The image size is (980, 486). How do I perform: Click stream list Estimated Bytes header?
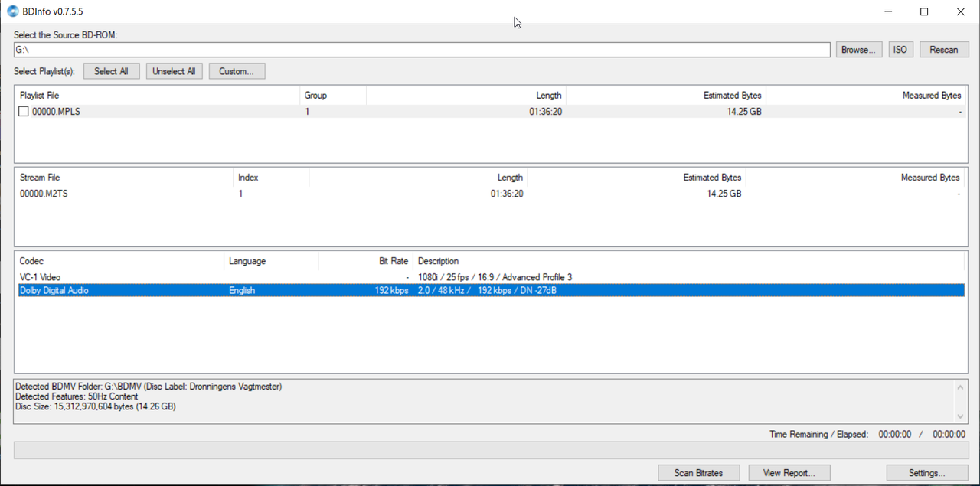point(636,178)
